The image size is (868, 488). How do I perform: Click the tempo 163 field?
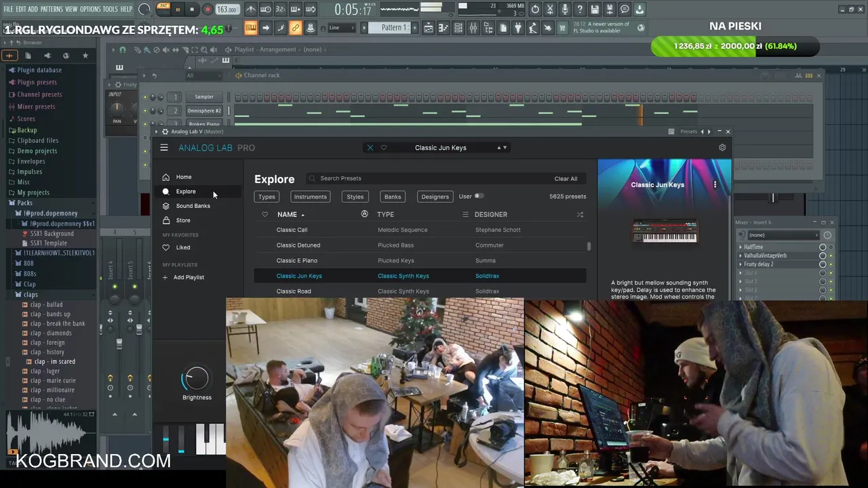click(x=227, y=9)
